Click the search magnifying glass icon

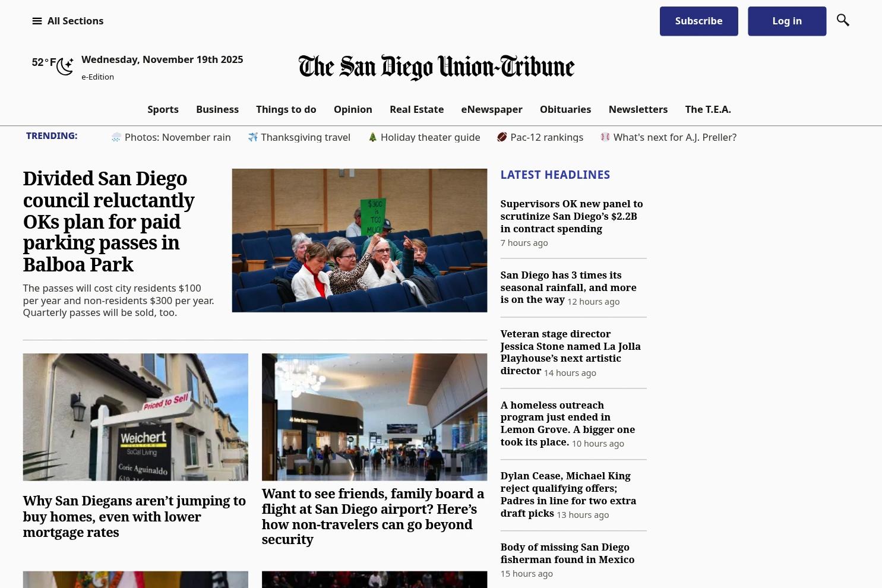(x=843, y=20)
